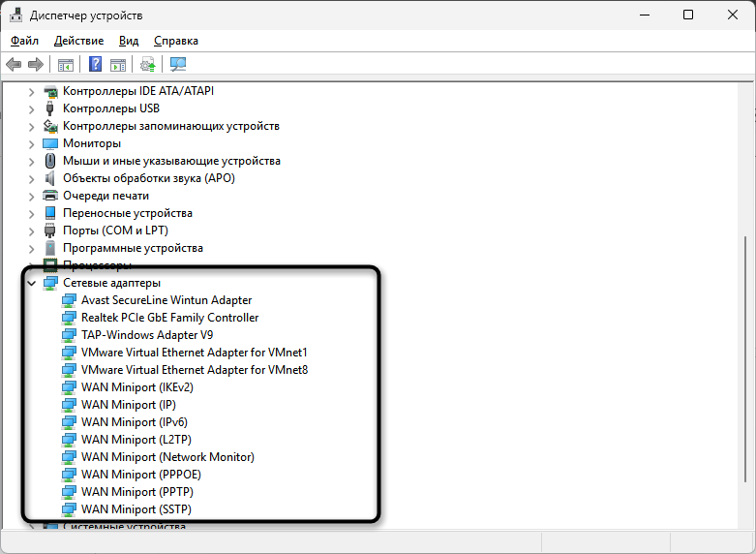Click the speaker icon of Объекты обработки звука
Screen dimensions: 756x554
(49, 178)
